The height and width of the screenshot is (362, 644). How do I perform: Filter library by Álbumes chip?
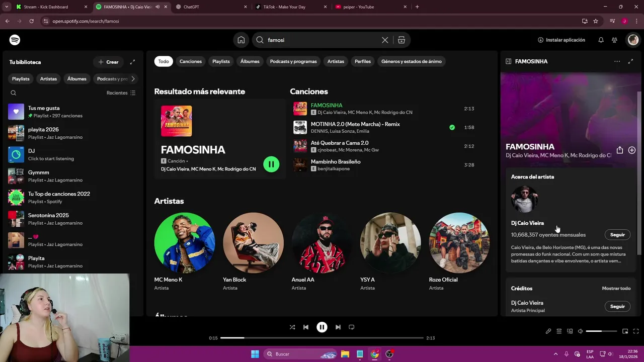(x=77, y=79)
